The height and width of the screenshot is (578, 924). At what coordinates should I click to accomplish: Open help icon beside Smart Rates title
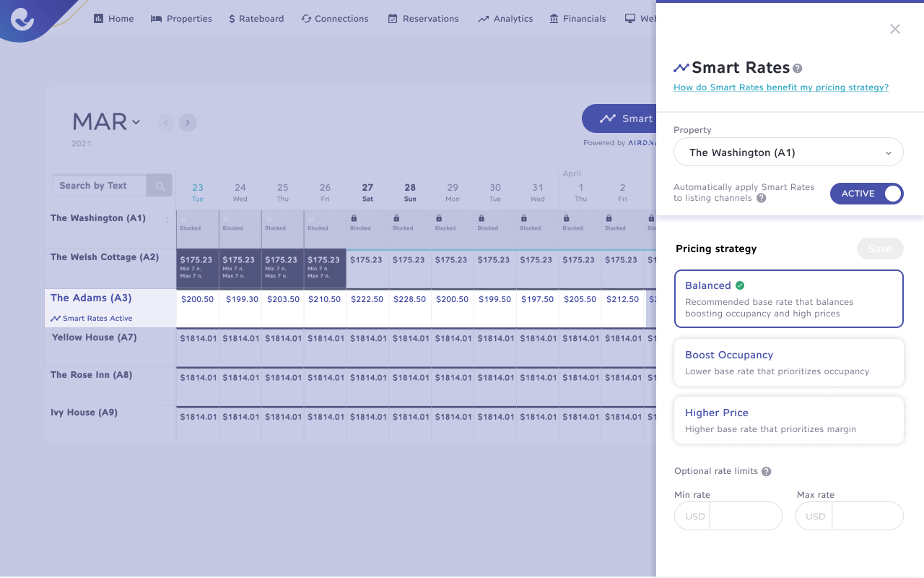798,69
